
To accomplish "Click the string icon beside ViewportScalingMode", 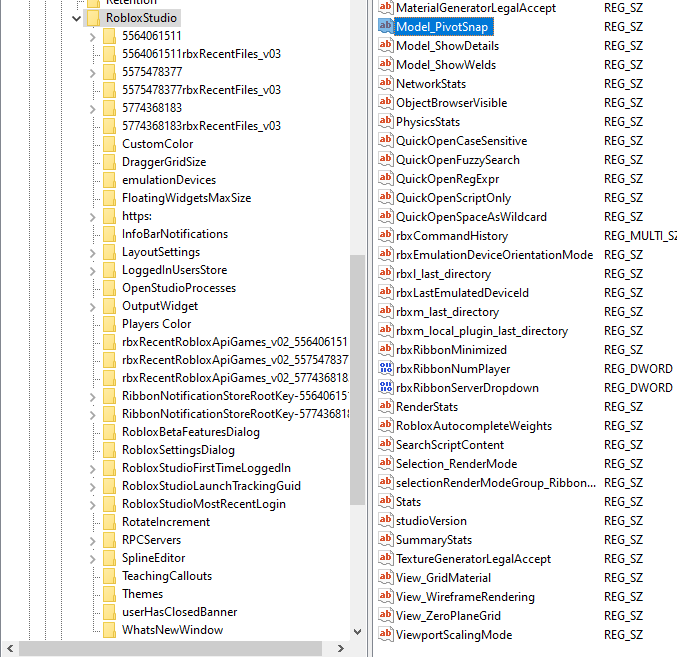I will pos(385,634).
